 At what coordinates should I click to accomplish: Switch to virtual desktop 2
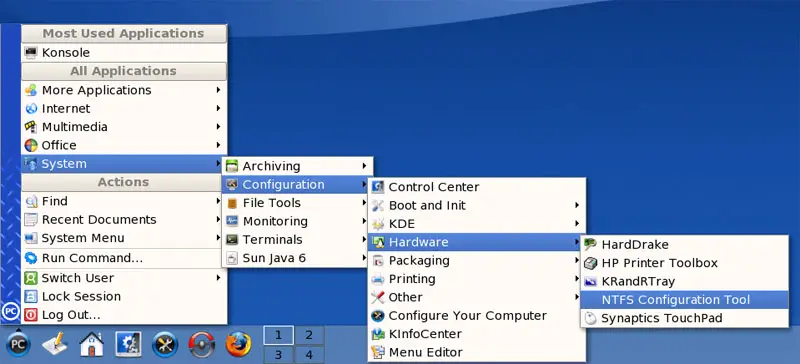coord(309,335)
